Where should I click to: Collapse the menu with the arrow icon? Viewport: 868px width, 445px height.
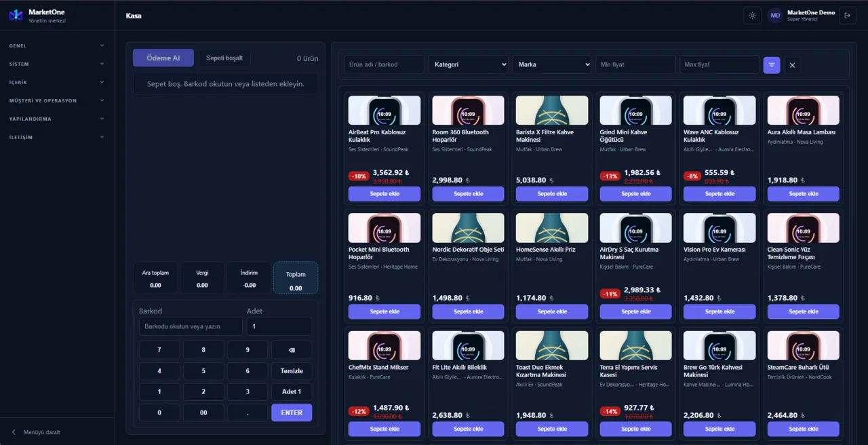coord(14,432)
